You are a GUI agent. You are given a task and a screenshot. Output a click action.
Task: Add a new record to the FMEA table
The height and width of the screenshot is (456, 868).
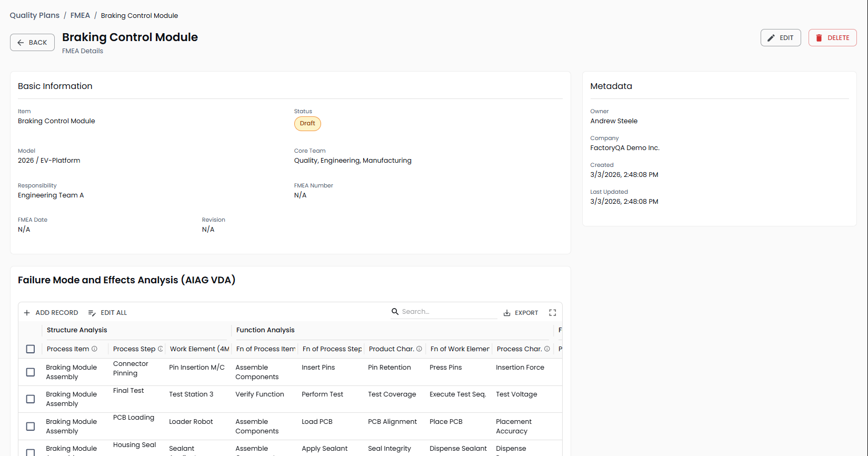51,313
